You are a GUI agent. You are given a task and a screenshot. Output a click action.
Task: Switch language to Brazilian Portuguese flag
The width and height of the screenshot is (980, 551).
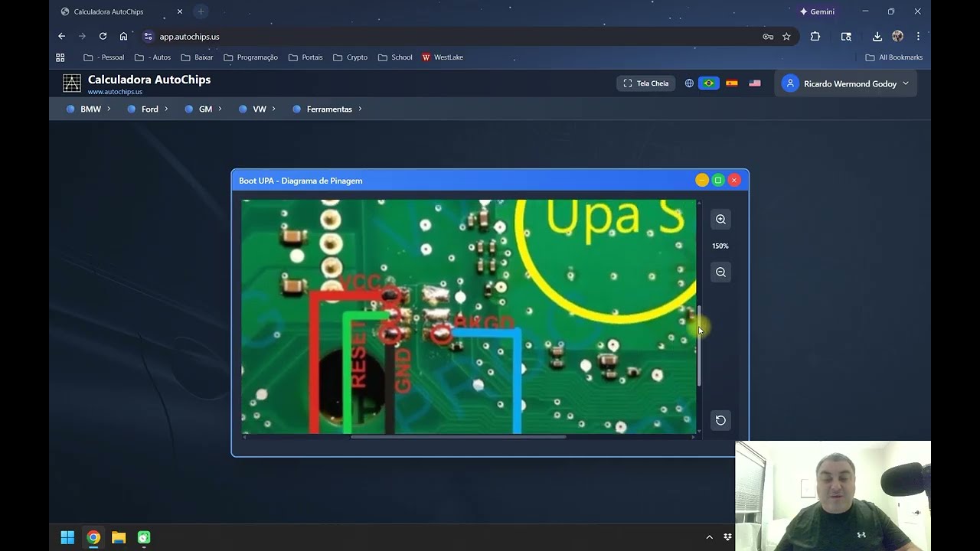pyautogui.click(x=709, y=83)
